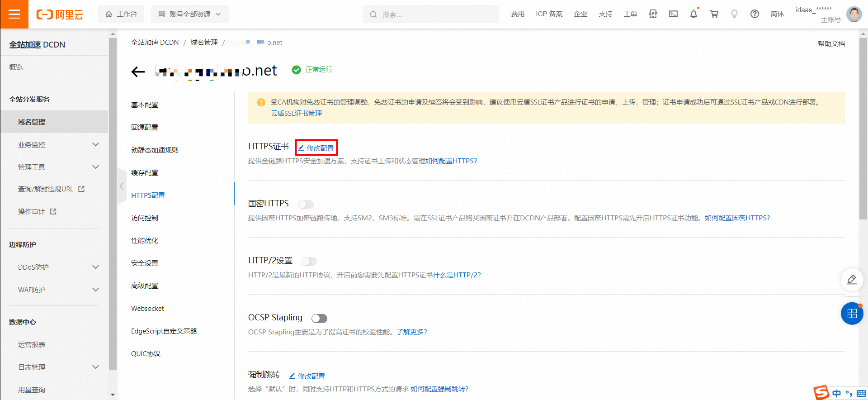Image resolution: width=868 pixels, height=400 pixels.
Task: Open 如何配置强制跳转? link
Action: click(x=439, y=389)
